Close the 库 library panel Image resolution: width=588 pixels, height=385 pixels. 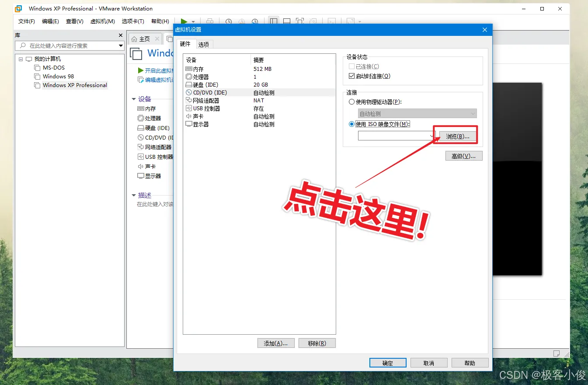121,35
